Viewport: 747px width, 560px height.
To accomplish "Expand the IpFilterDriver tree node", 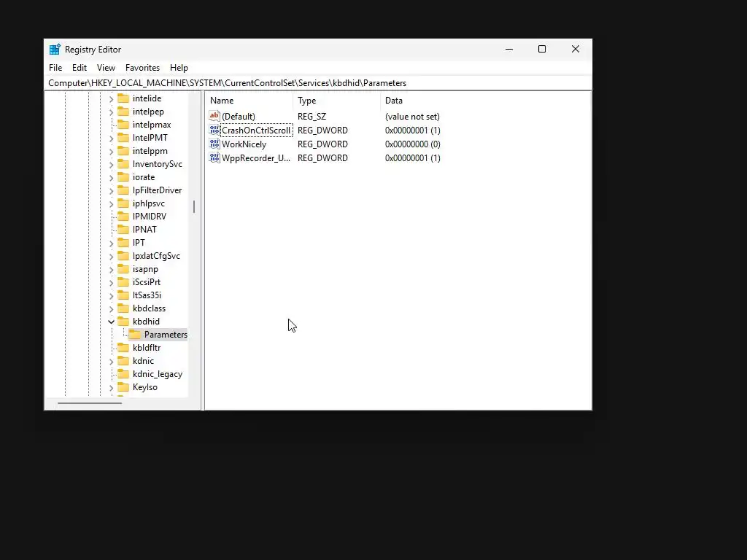I will click(x=111, y=190).
